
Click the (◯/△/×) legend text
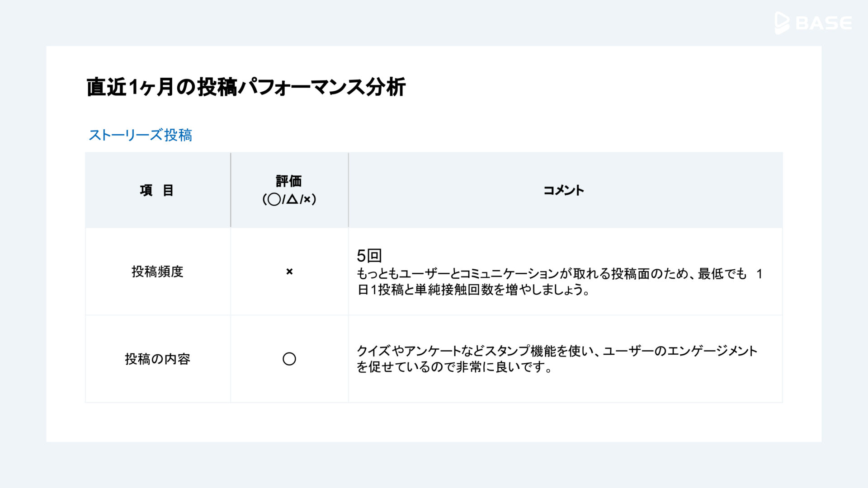point(289,199)
